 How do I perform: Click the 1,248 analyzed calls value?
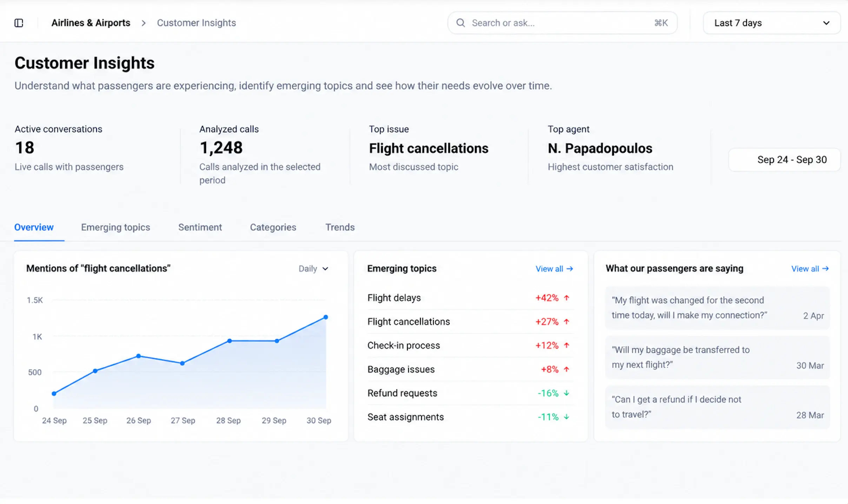(x=221, y=148)
